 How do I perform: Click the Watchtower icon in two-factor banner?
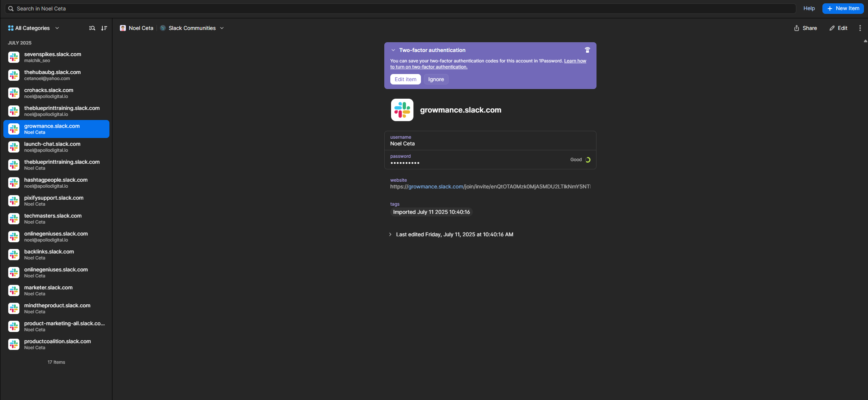(x=587, y=50)
